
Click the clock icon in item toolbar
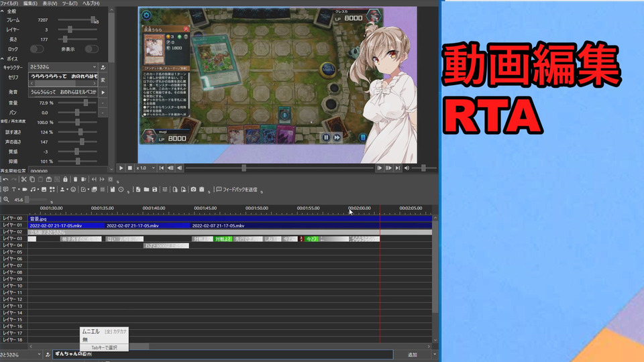[x=121, y=189]
